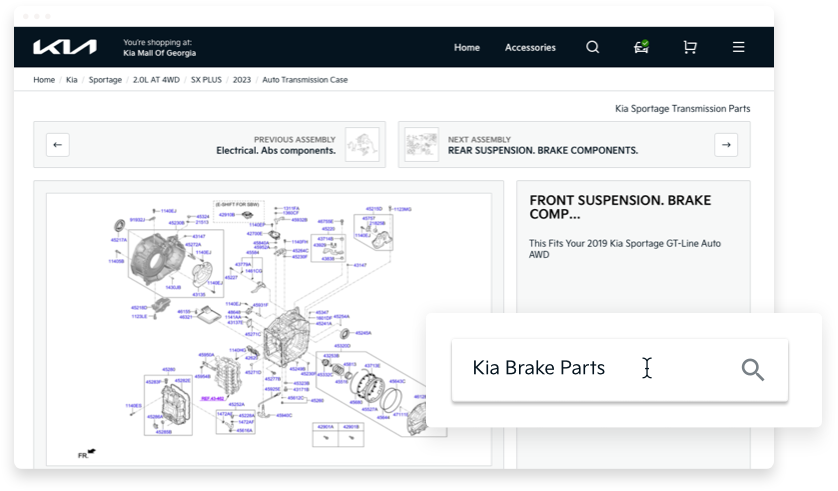The height and width of the screenshot is (491, 838).
Task: Open previous assembly diagram thumbnail
Action: tap(362, 144)
